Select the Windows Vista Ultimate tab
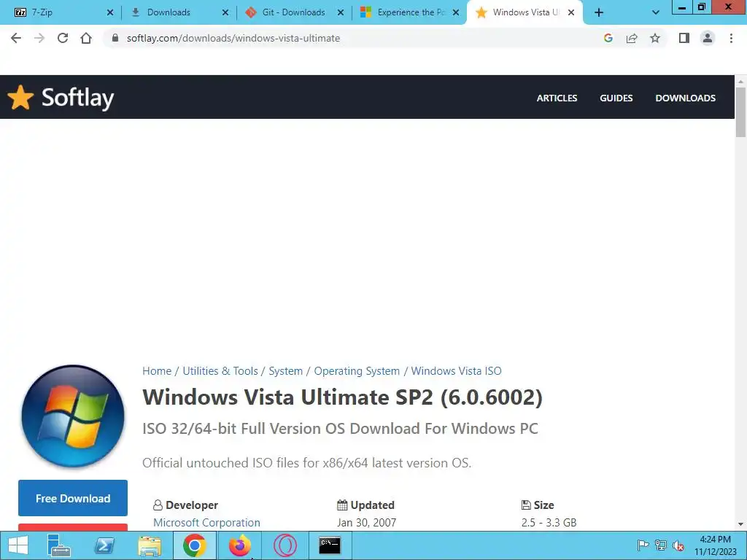This screenshot has width=747, height=560. click(524, 13)
